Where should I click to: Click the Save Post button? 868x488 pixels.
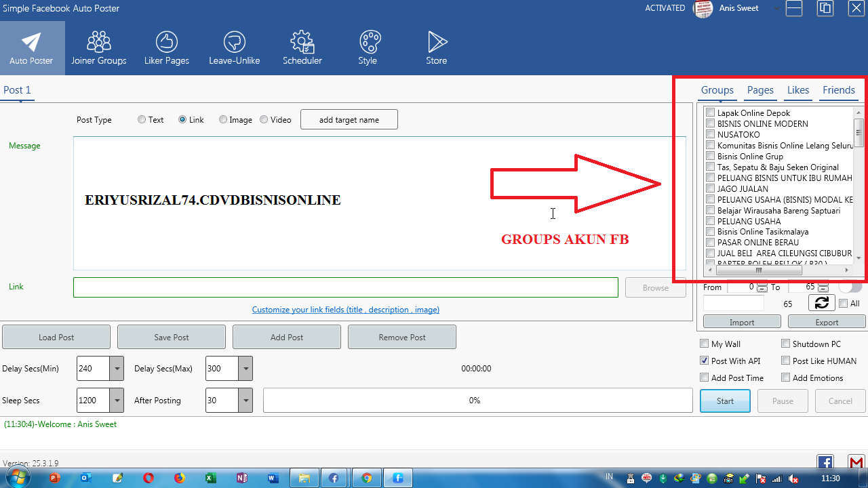pos(172,337)
